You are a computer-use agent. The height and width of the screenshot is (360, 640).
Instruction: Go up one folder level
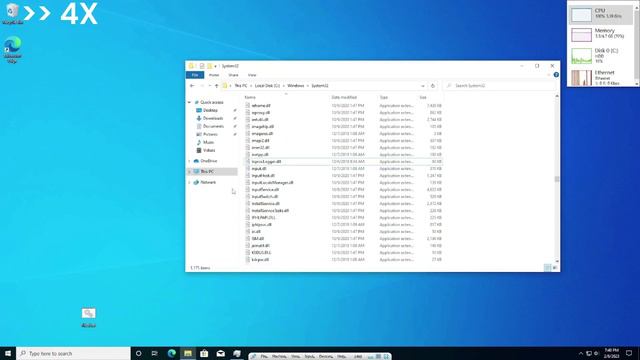point(216,86)
